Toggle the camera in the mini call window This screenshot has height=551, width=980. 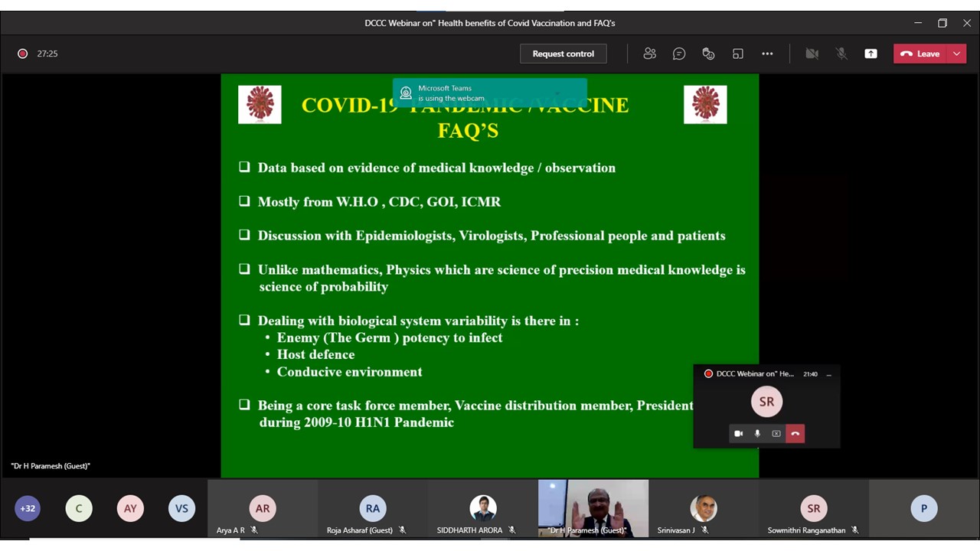pos(738,434)
